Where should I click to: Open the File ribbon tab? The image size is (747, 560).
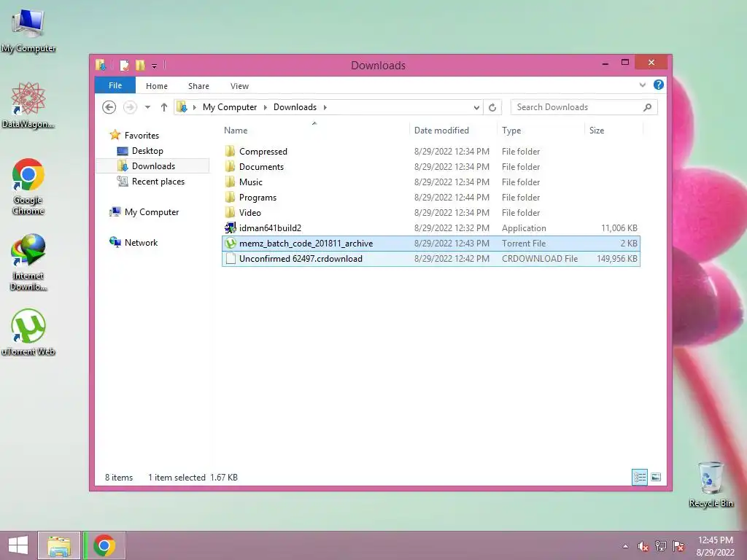click(115, 85)
